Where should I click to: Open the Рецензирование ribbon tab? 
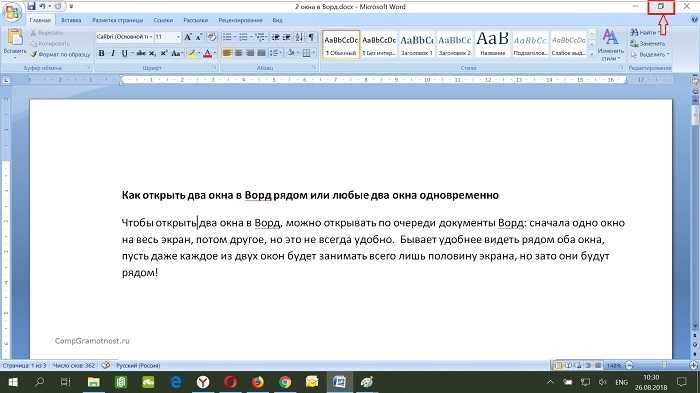point(240,20)
